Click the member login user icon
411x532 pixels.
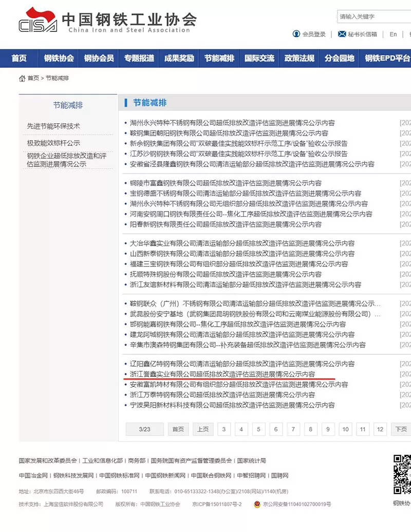296,33
